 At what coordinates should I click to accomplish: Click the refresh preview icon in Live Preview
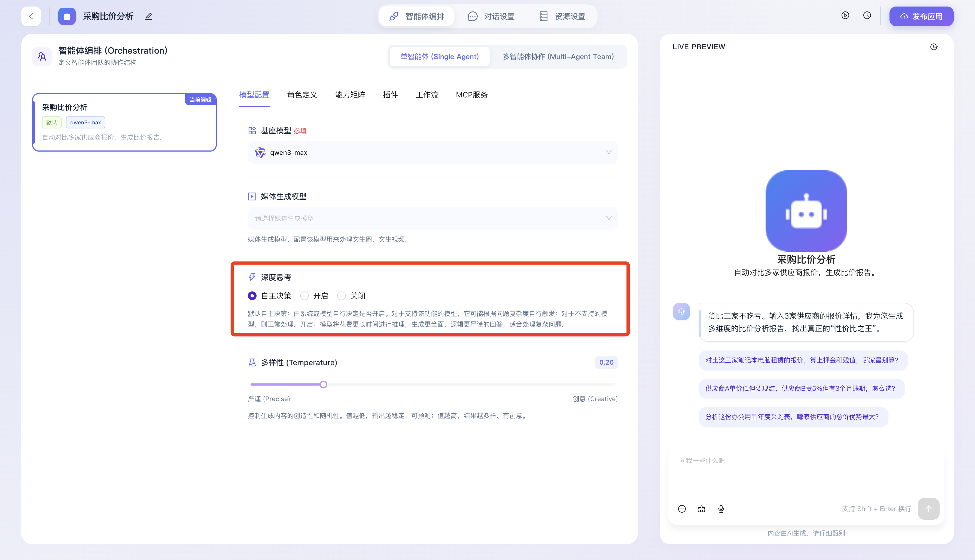[934, 47]
